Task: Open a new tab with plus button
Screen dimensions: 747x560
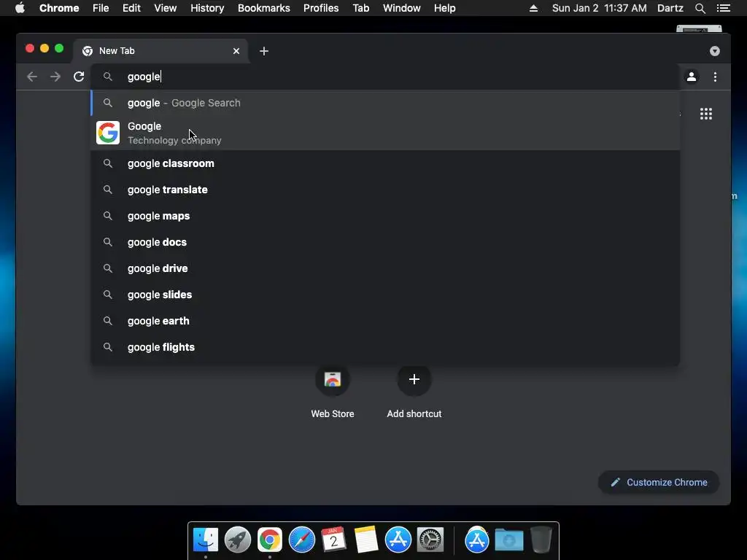Action: pyautogui.click(x=264, y=51)
